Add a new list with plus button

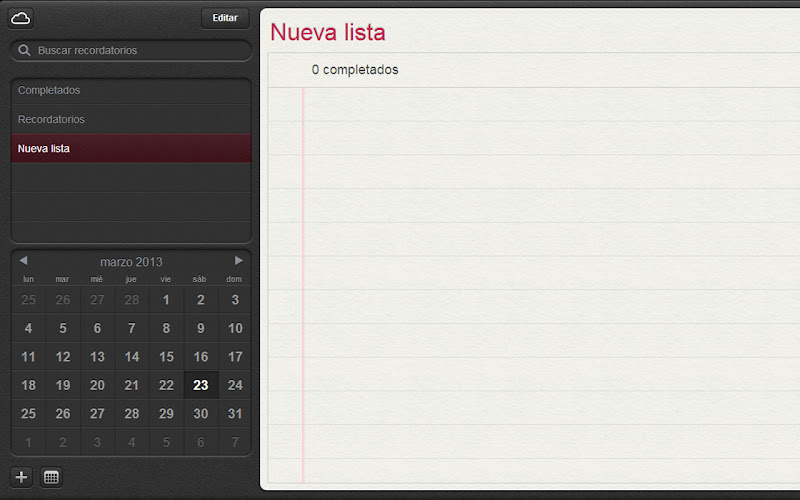[x=21, y=477]
